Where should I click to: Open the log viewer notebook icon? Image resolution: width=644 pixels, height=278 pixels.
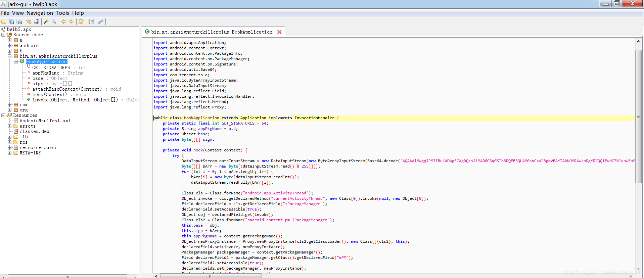coord(91,21)
